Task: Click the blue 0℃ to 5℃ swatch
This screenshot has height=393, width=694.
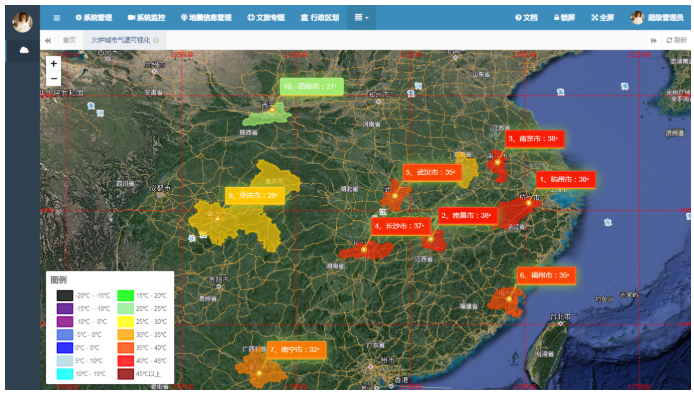Action: pyautogui.click(x=65, y=348)
